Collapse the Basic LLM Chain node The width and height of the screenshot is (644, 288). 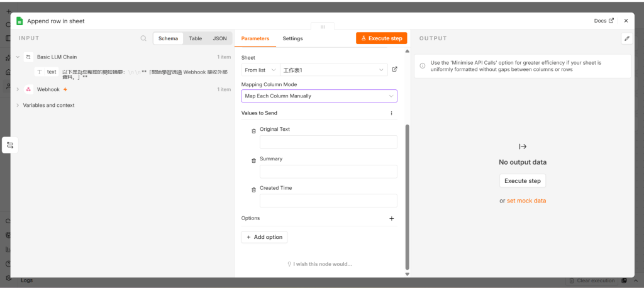click(x=18, y=57)
